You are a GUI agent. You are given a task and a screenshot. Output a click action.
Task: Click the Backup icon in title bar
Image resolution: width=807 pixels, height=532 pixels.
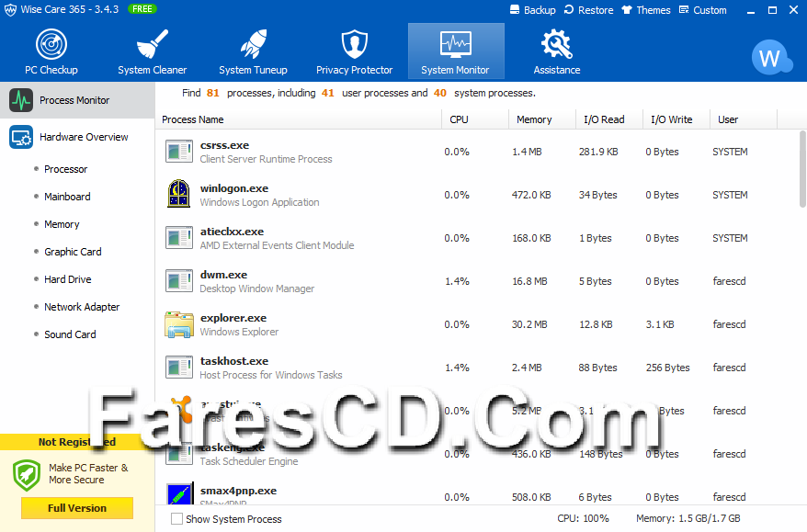(x=515, y=10)
